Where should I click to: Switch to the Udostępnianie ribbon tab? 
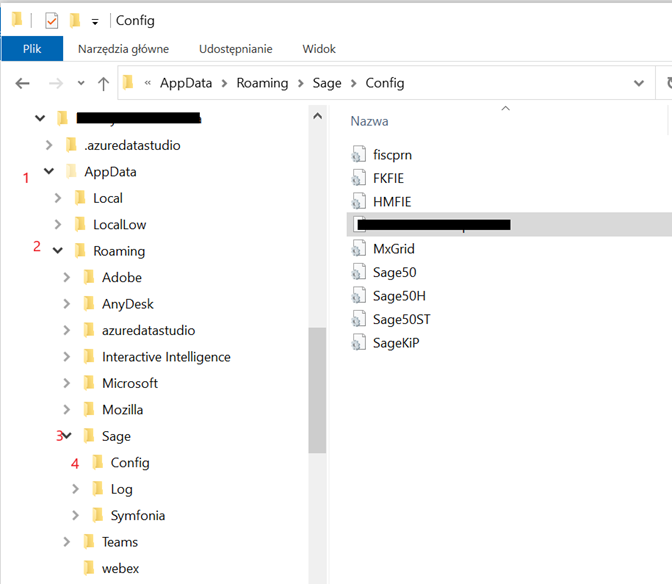pos(236,49)
